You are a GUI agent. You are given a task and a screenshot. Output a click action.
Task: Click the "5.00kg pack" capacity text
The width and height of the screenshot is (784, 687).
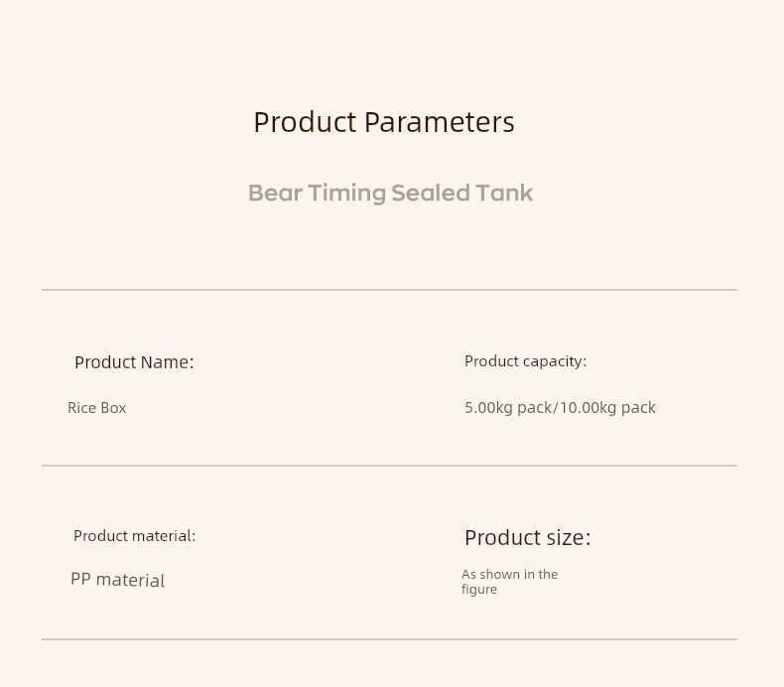tap(507, 408)
